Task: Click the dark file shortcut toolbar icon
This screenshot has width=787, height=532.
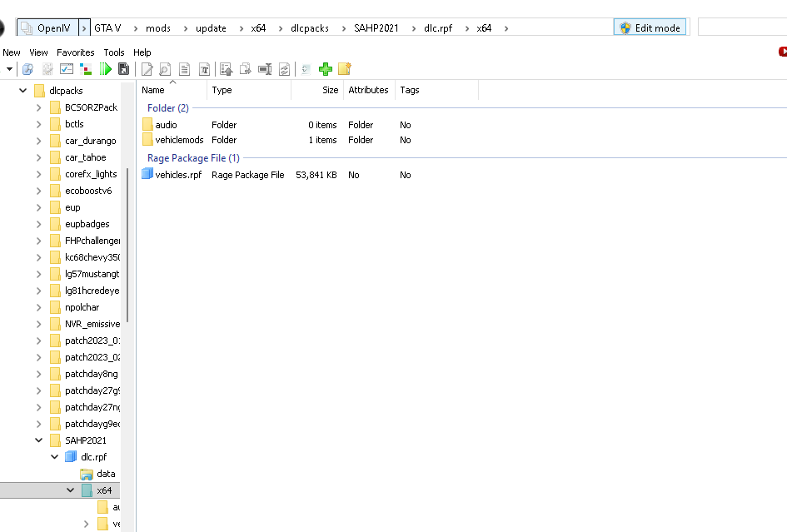Action: [x=123, y=69]
